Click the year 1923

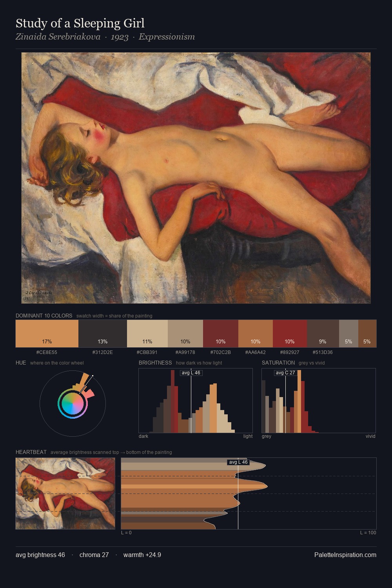(120, 37)
